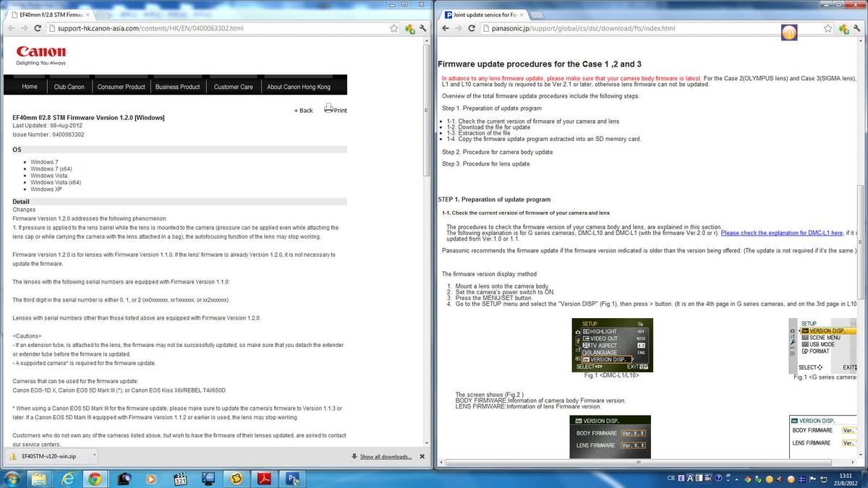The image size is (868, 488).
Task: Open Windows Explorer from the taskbar
Action: tap(39, 479)
